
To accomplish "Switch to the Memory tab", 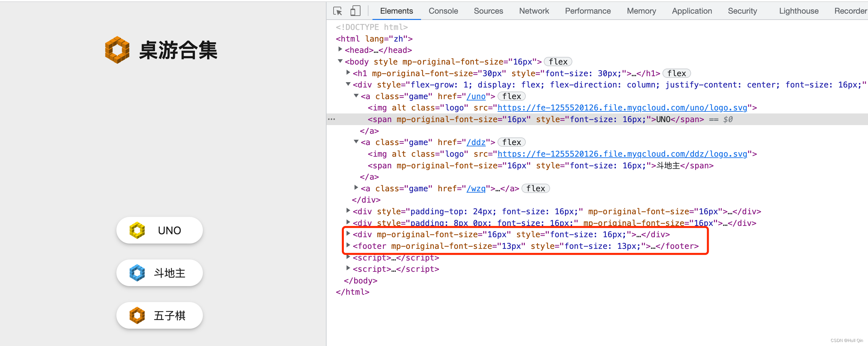I will click(x=641, y=11).
